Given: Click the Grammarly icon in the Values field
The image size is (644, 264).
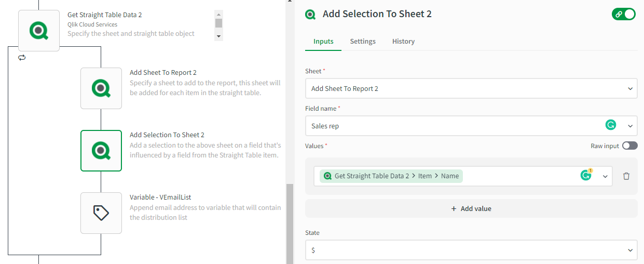Looking at the screenshot, I should click(x=586, y=176).
